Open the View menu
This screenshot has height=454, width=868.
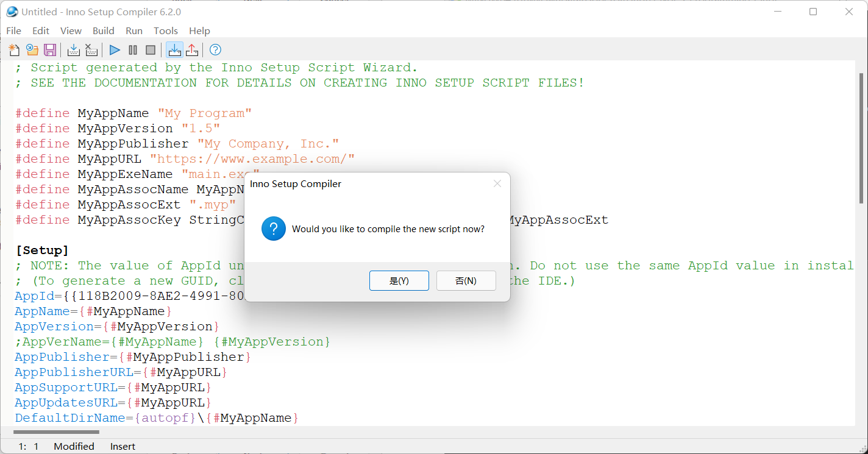coord(71,30)
